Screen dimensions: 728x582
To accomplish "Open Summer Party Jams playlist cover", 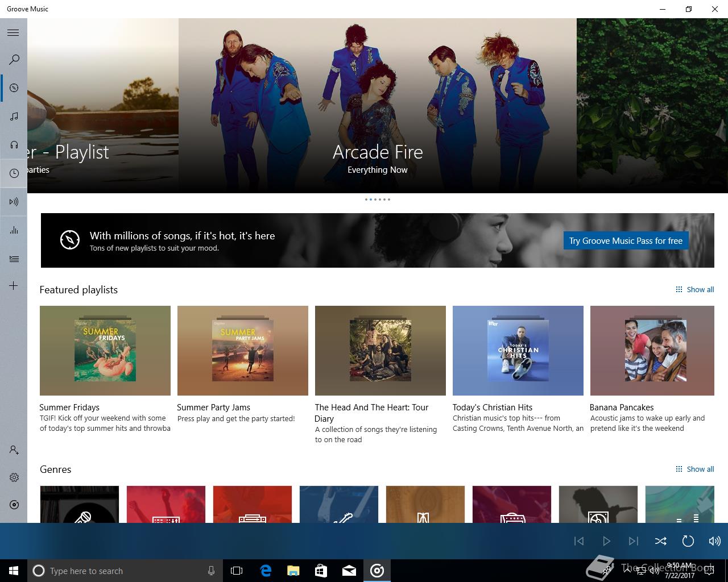I will 243,351.
